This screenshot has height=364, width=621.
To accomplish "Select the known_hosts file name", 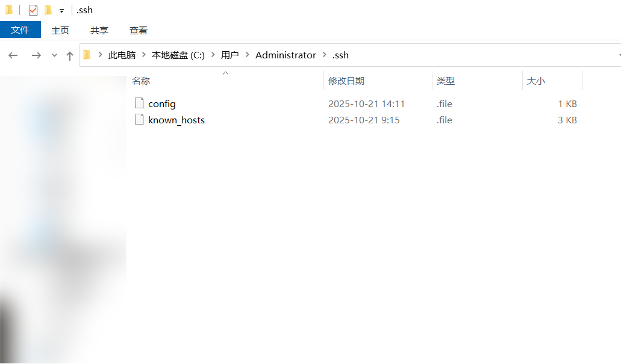I will point(176,120).
